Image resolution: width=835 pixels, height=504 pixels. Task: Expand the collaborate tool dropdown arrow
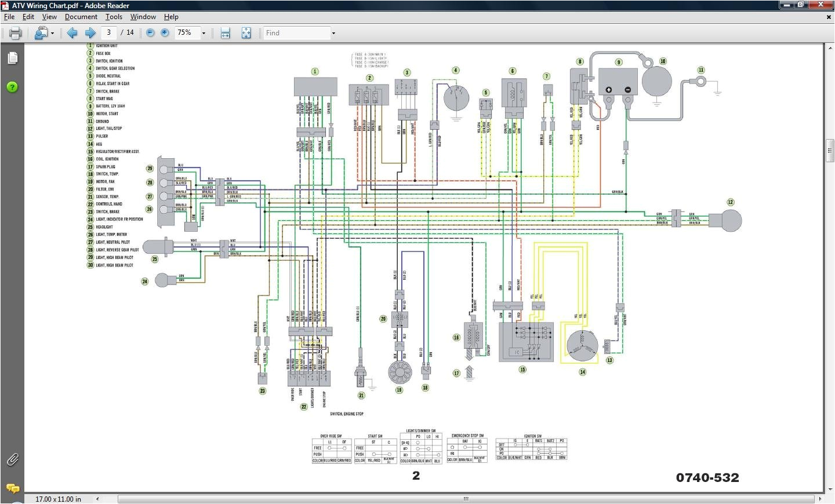tap(52, 34)
